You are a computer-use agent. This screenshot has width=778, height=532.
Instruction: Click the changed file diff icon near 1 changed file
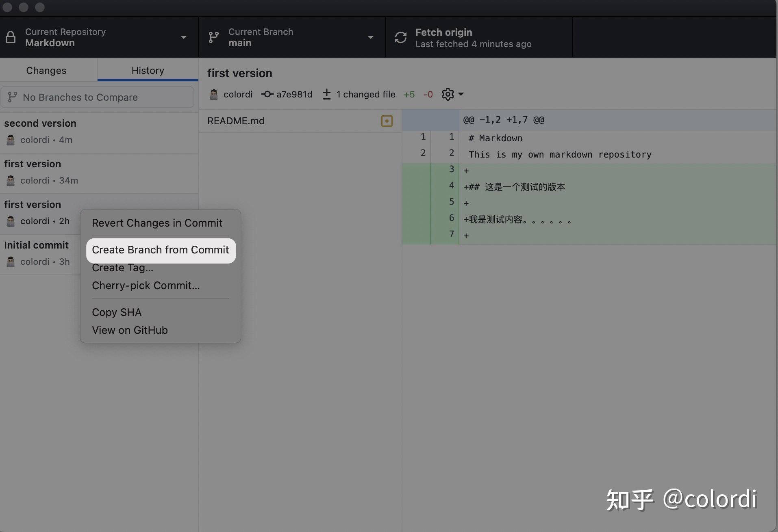[x=327, y=94]
